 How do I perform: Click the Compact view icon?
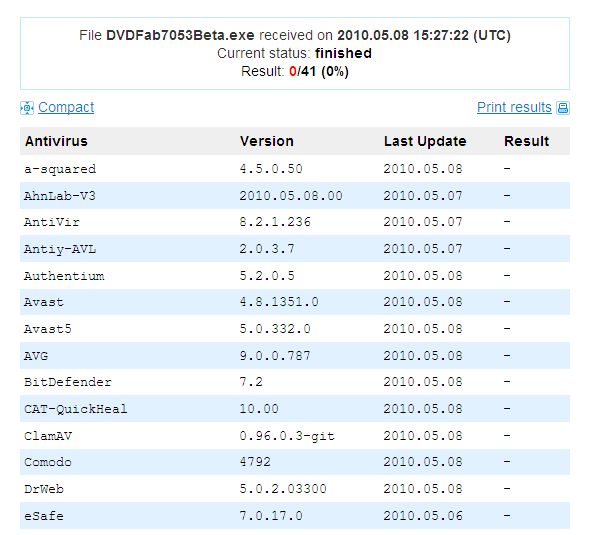(x=27, y=108)
